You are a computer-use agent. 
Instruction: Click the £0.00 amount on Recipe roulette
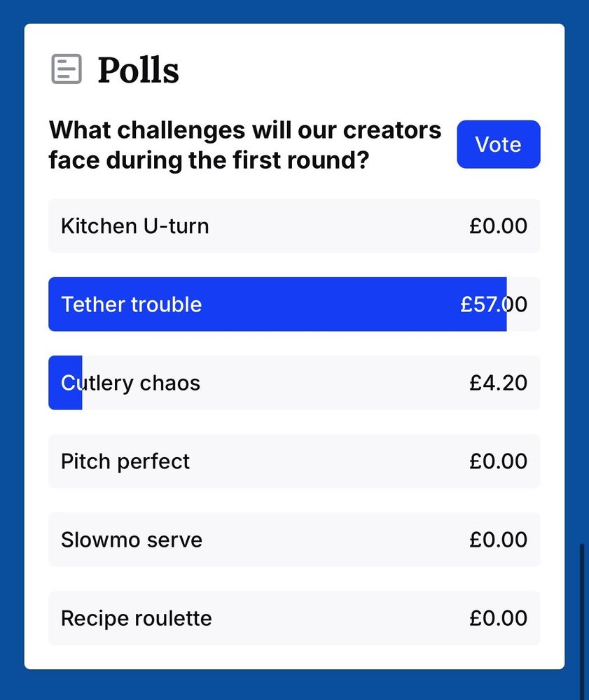tap(499, 618)
